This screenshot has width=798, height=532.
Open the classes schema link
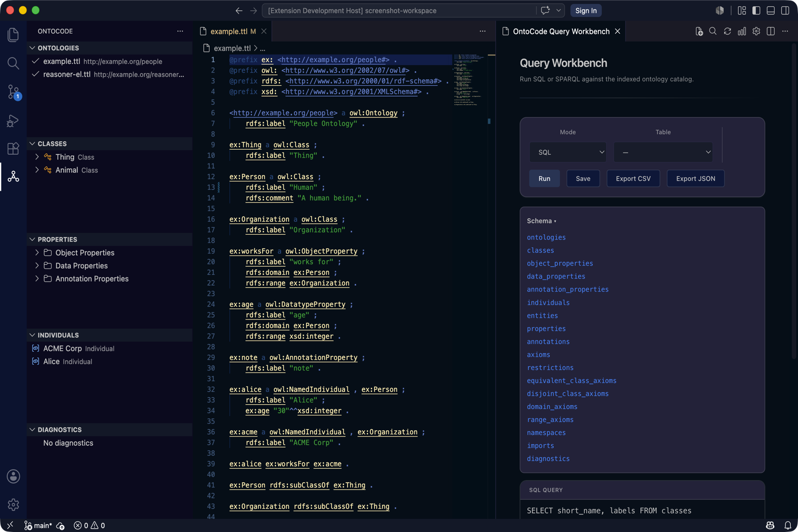540,250
